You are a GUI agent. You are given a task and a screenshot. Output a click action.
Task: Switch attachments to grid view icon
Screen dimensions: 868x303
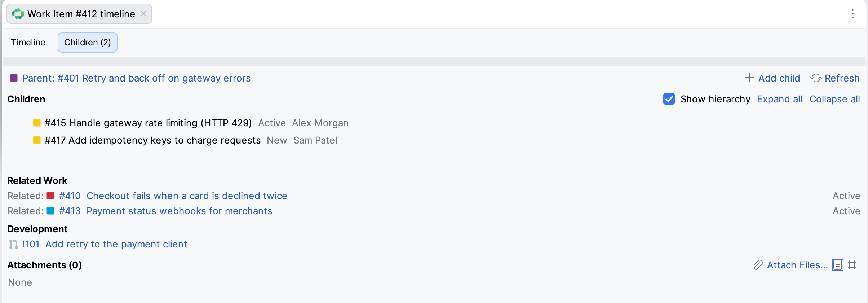[852, 265]
